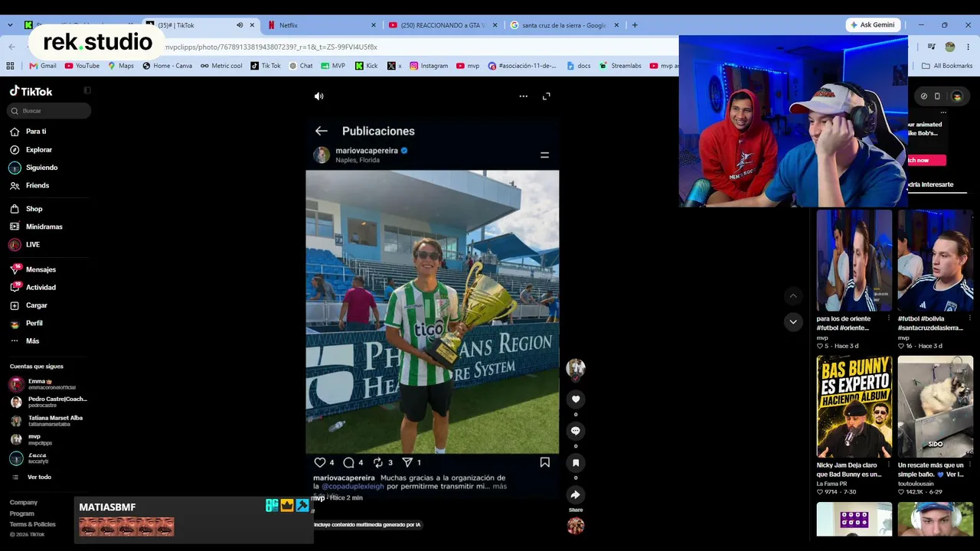Like the post with TikTok's heart button
This screenshot has height=551, width=980.
point(576,399)
